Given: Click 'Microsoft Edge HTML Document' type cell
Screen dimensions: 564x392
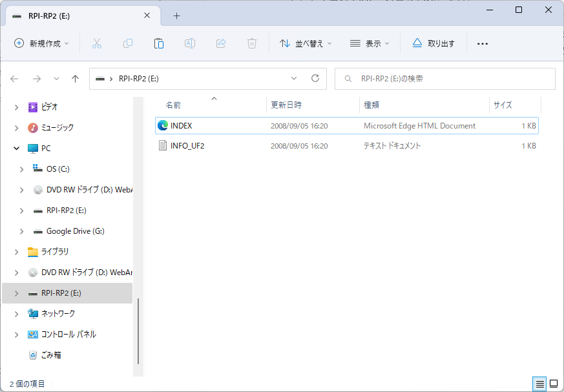Looking at the screenshot, I should click(x=419, y=126).
